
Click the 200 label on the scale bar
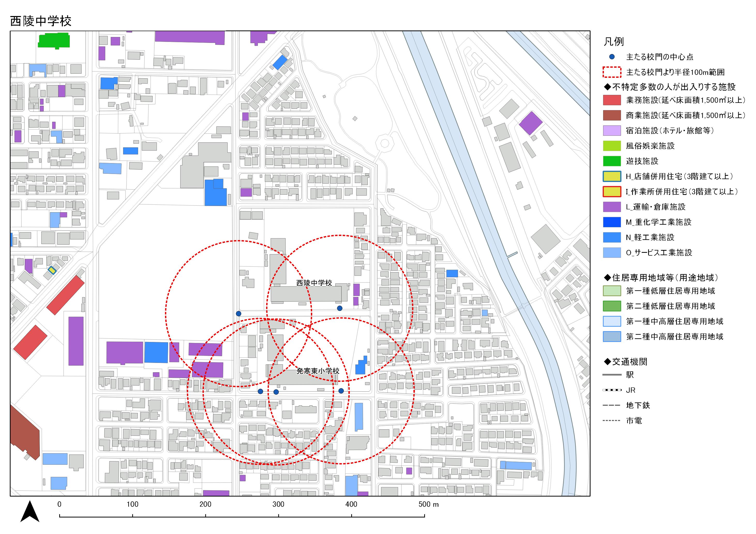pyautogui.click(x=205, y=504)
